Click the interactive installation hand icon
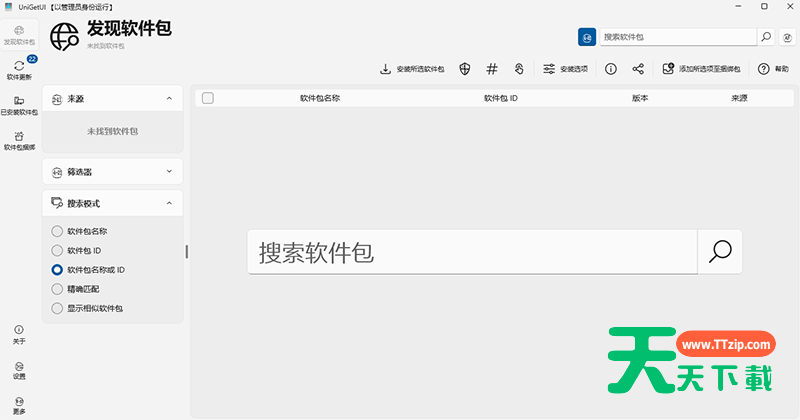This screenshot has height=420, width=800. pos(519,69)
